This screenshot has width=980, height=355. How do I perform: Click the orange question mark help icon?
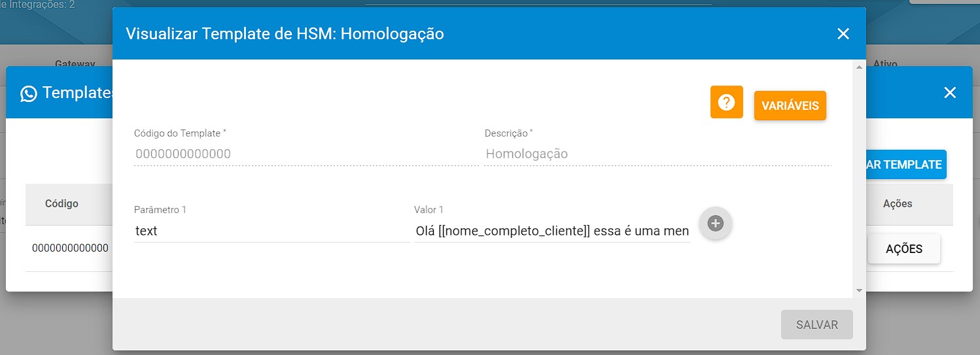726,102
